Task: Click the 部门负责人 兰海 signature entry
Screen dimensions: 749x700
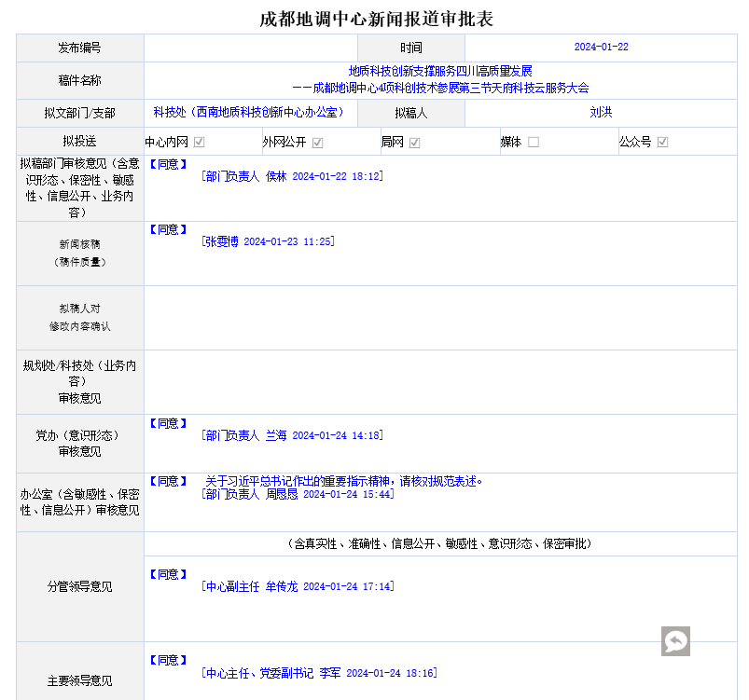Action: coord(292,435)
